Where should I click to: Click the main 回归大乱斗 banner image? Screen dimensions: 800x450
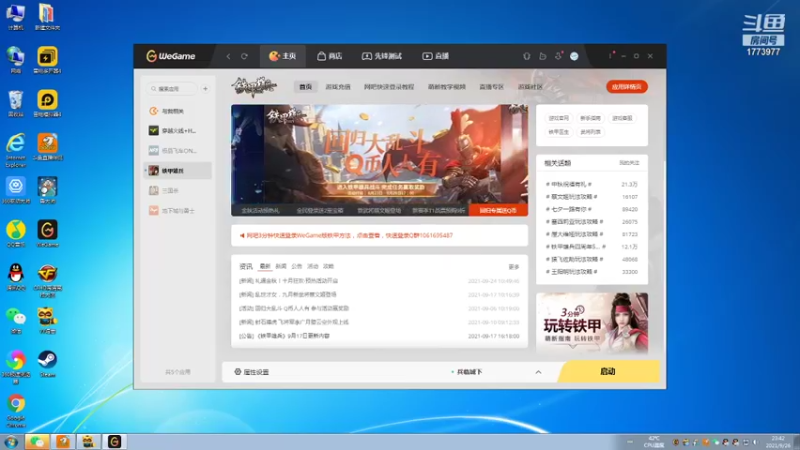[380, 154]
